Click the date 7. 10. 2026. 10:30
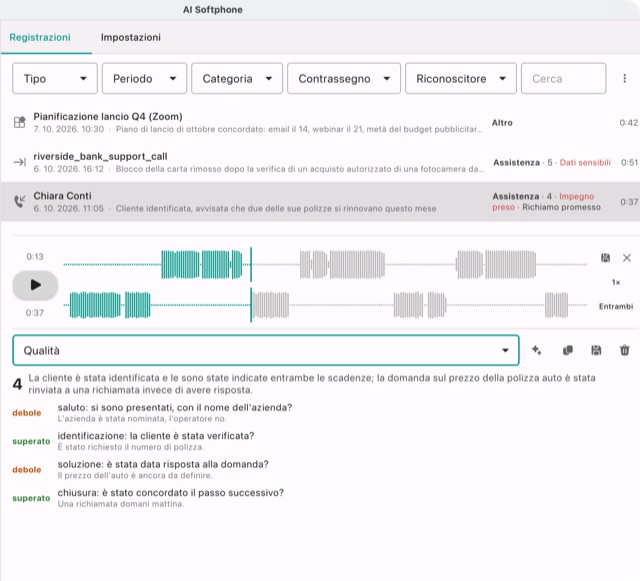Viewport: 640px width, 581px height. tap(69, 129)
